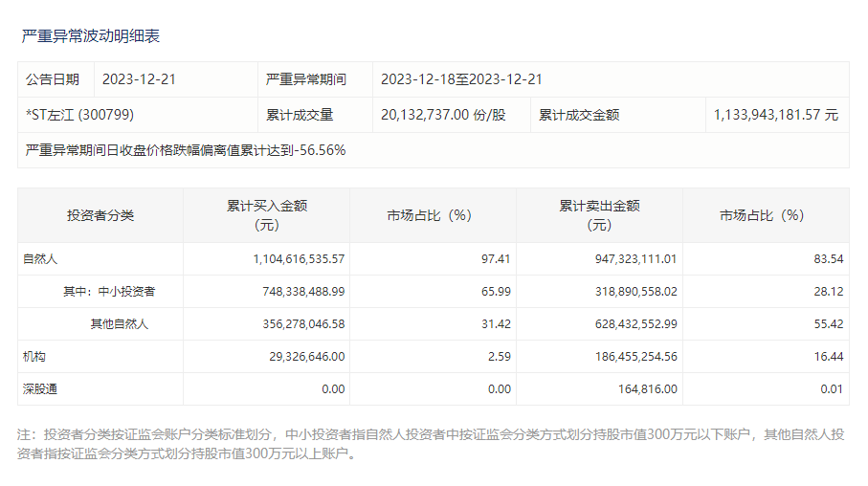868x486 pixels.
Task: Click the title 严重异常波动明细表
Action: pyautogui.click(x=90, y=36)
